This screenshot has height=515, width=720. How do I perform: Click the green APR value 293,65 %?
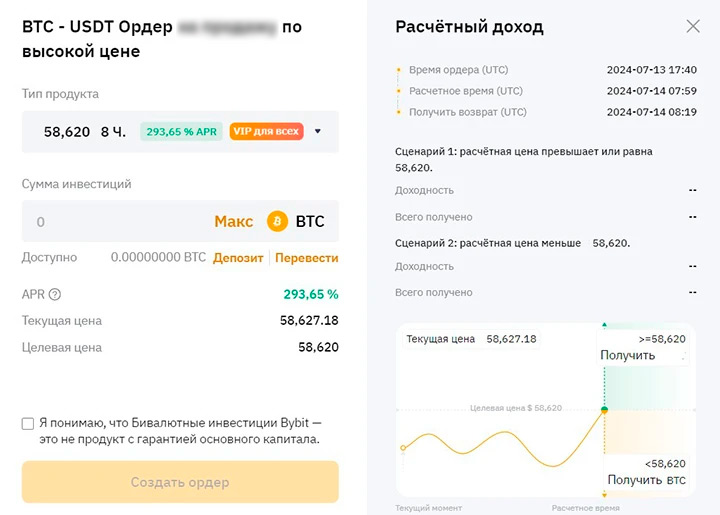pos(311,295)
